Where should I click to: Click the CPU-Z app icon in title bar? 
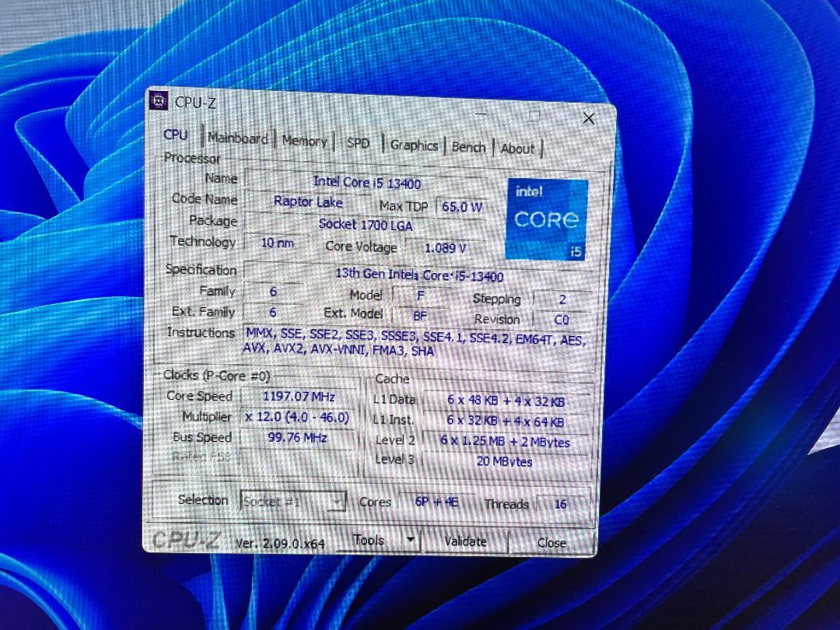click(x=159, y=100)
